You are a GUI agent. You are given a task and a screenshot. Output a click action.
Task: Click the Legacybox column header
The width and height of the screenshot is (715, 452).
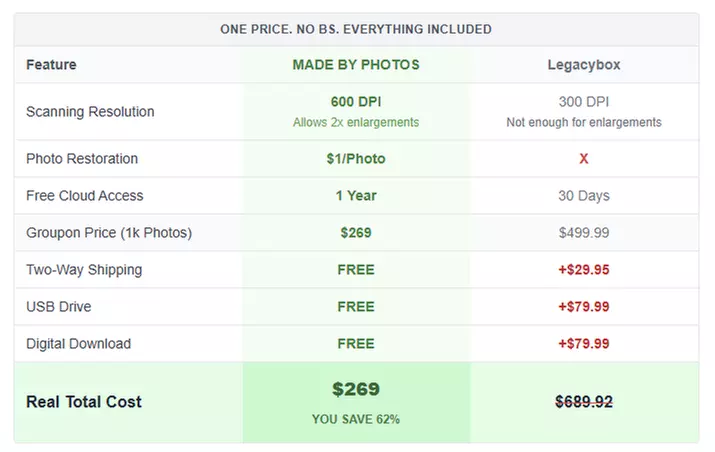tap(584, 65)
